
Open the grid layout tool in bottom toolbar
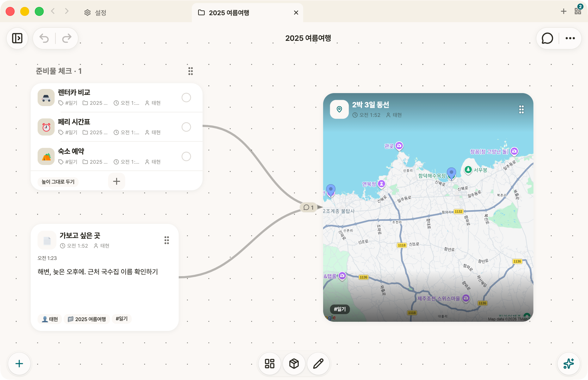(270, 364)
